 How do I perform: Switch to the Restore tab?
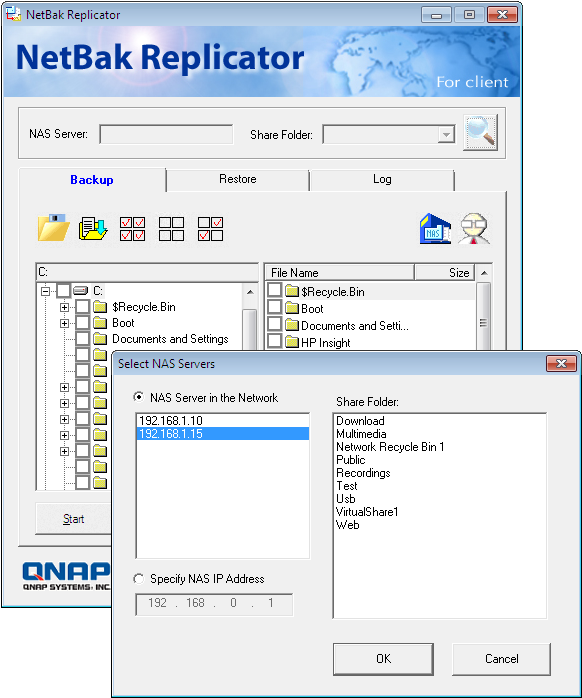[x=238, y=179]
